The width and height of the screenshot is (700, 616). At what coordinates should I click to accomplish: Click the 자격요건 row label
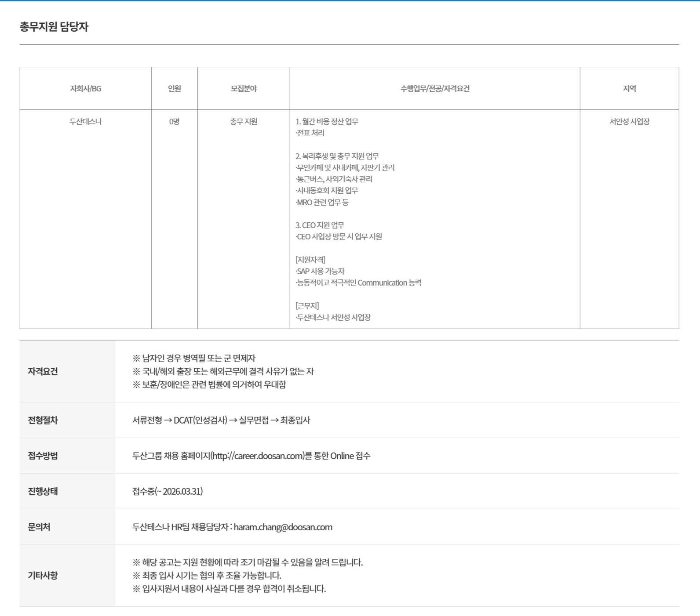point(43,372)
